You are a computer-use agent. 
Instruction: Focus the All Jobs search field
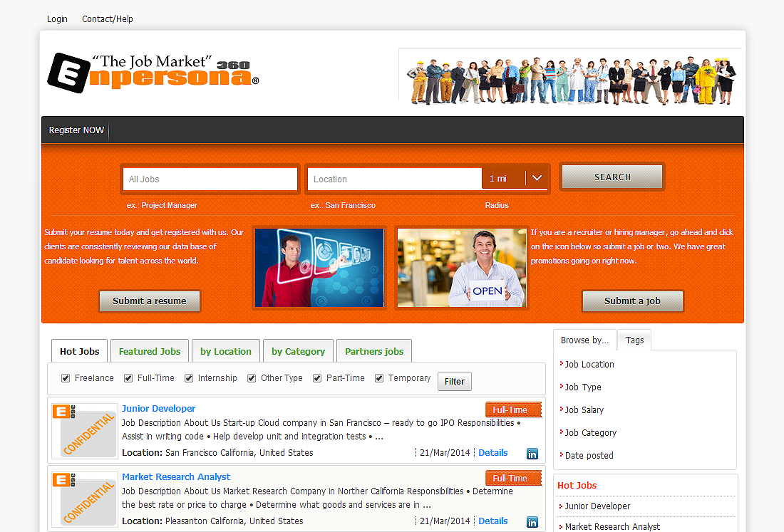[210, 179]
